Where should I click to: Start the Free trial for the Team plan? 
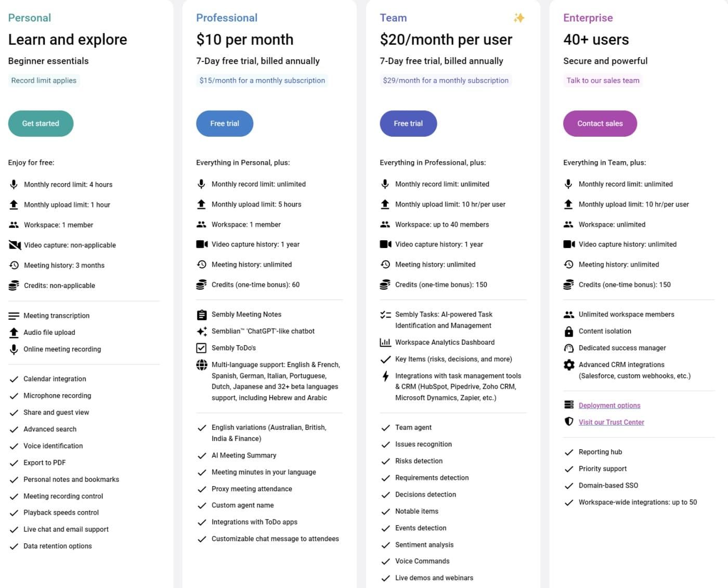(x=408, y=123)
